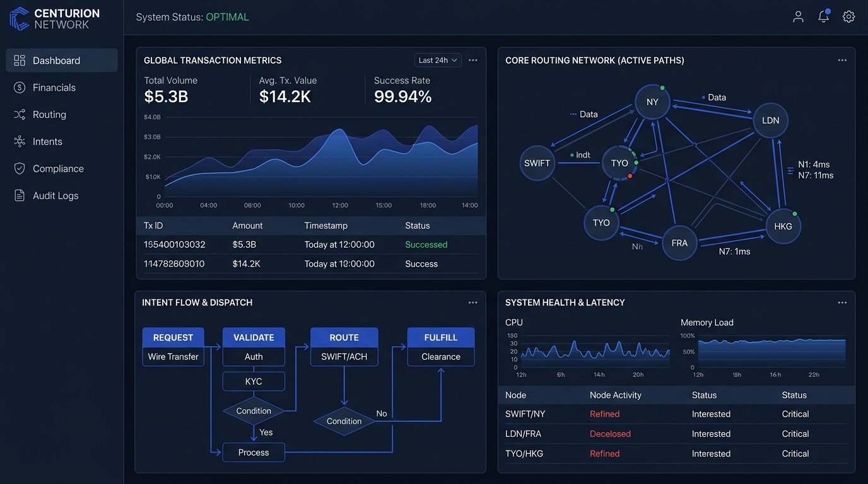Screen dimensions: 868x484
Task: Click the green Successed status
Action: (426, 245)
